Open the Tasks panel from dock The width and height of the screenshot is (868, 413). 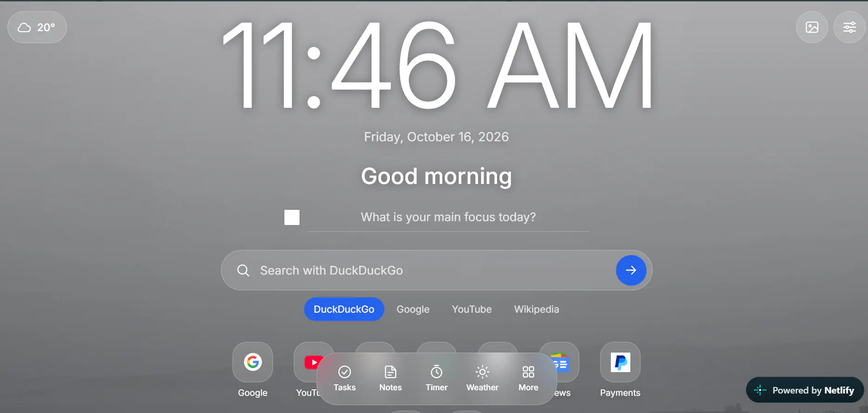pyautogui.click(x=344, y=379)
